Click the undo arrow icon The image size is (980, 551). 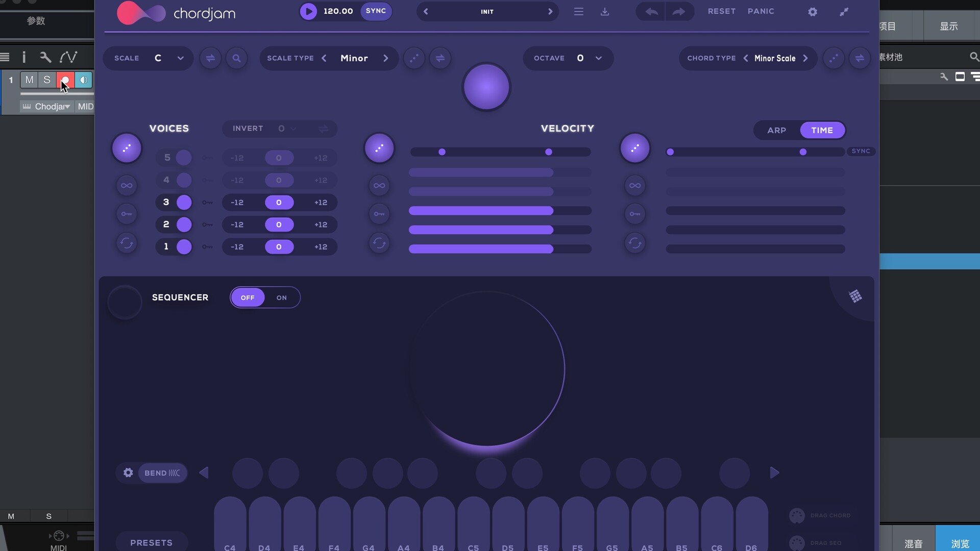651,11
